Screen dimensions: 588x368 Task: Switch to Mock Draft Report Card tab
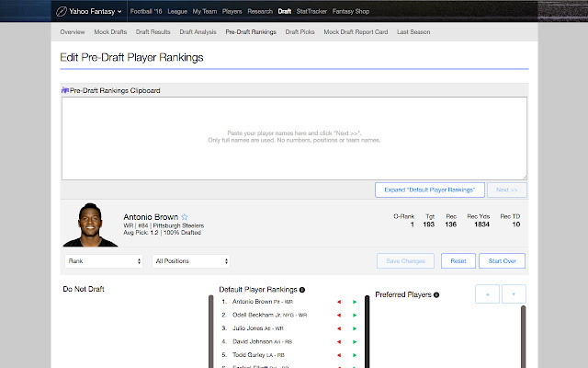coord(356,32)
